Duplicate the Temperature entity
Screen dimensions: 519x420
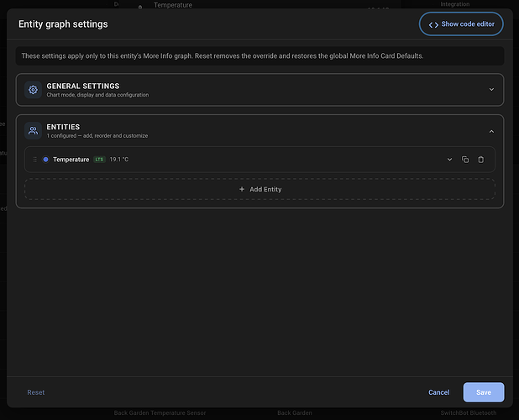click(465, 160)
